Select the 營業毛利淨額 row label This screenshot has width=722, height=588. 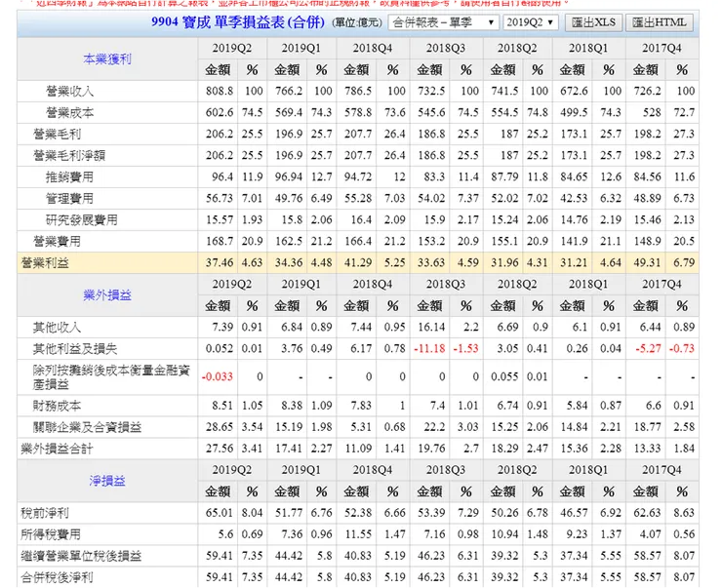pyautogui.click(x=69, y=155)
